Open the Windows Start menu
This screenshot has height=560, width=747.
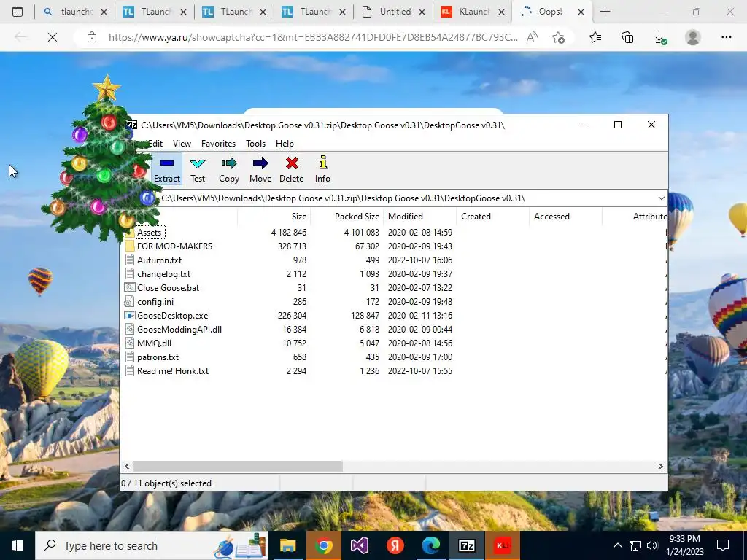click(18, 545)
